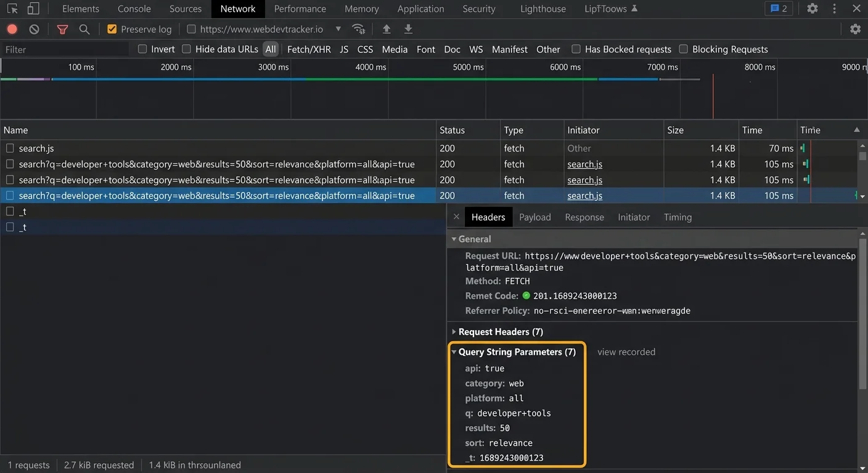
Task: Click the '_t: 1689243000123' parameter
Action: [504, 458]
